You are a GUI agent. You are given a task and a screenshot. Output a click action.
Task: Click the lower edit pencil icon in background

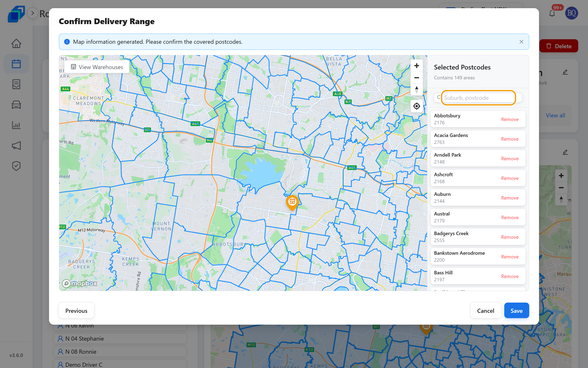pos(565,152)
